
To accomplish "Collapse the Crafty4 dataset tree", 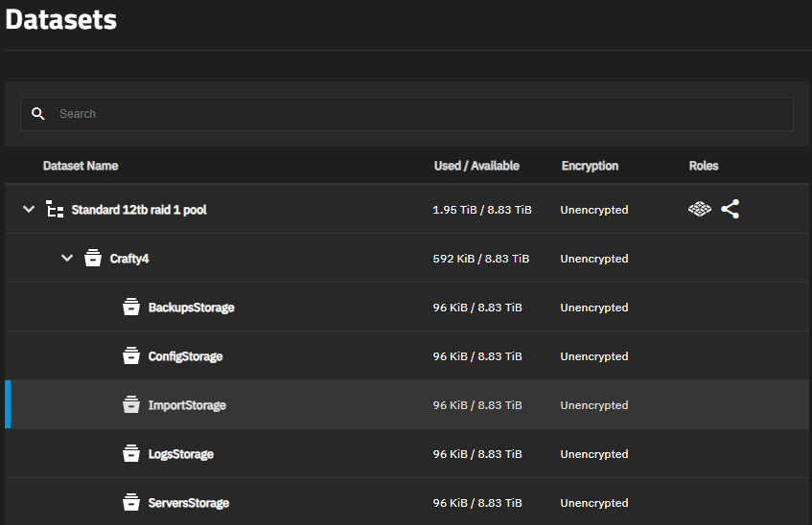I will [x=67, y=259].
